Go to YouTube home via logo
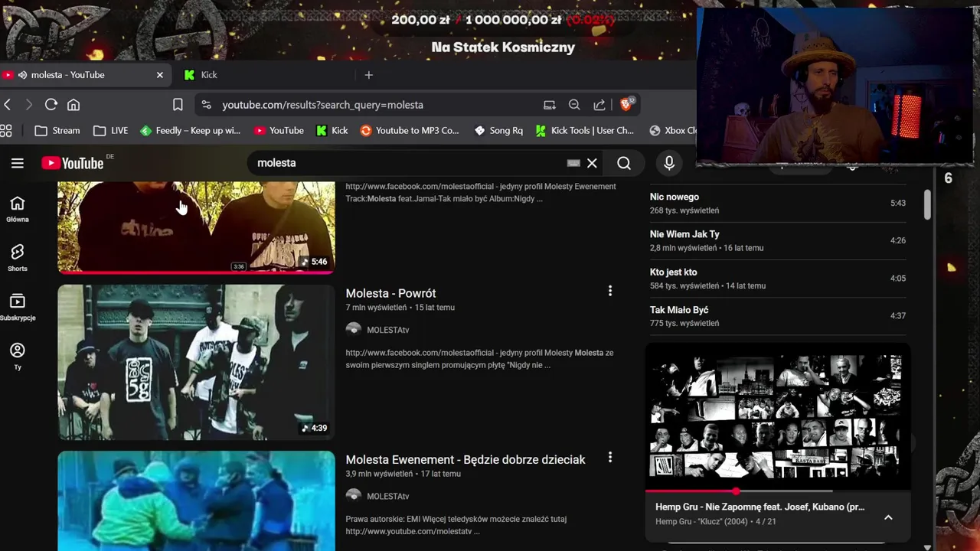The height and width of the screenshot is (551, 980). [x=73, y=163]
